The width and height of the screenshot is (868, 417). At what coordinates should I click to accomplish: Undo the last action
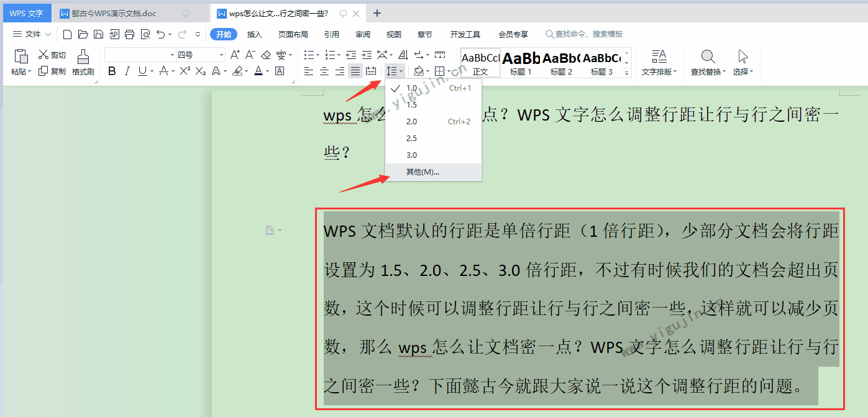pyautogui.click(x=160, y=34)
